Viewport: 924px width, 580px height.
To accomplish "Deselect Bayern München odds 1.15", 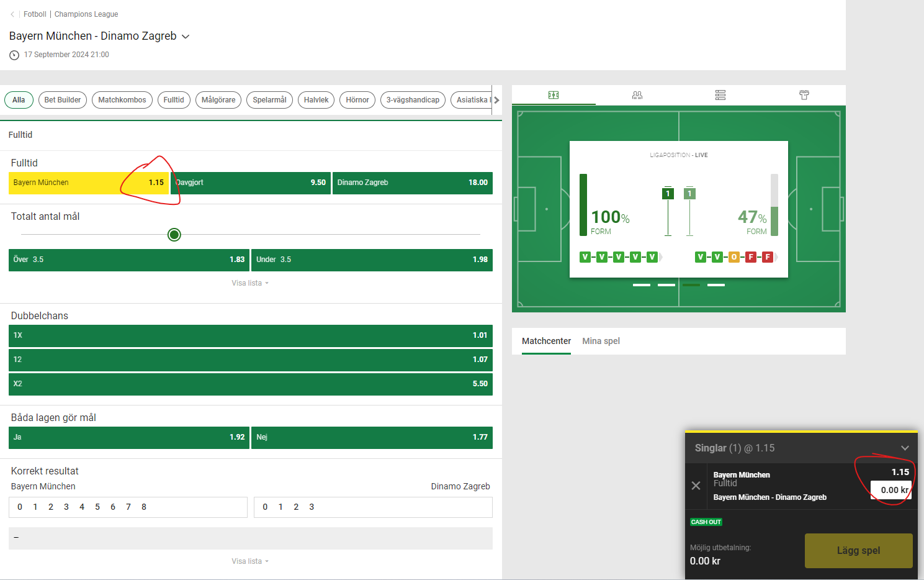I will click(x=89, y=183).
